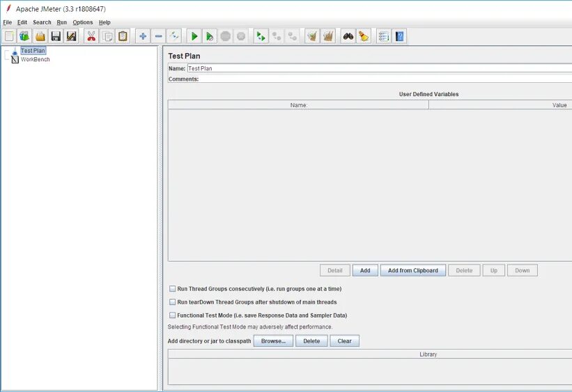This screenshot has width=572, height=392.
Task: Open the Function Helper list icon
Action: pyautogui.click(x=383, y=36)
